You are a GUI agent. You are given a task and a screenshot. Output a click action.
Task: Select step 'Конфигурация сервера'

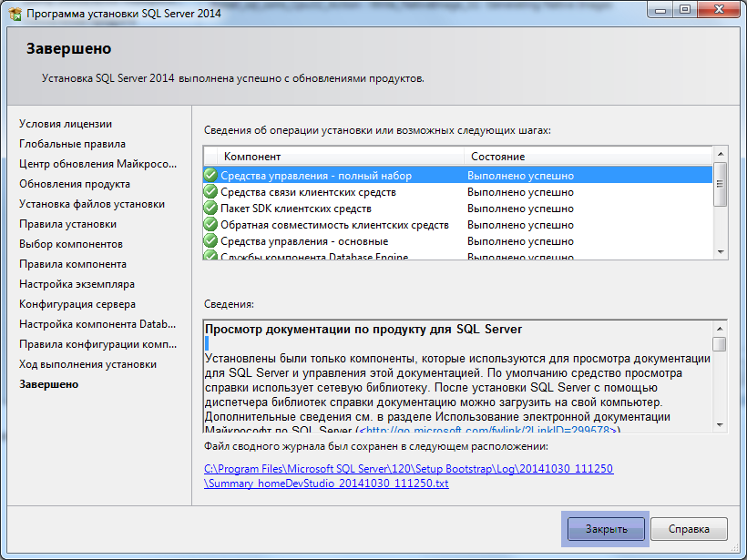pos(77,304)
